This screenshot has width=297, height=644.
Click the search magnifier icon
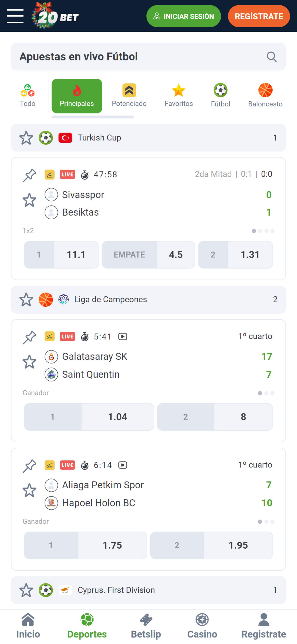point(271,57)
